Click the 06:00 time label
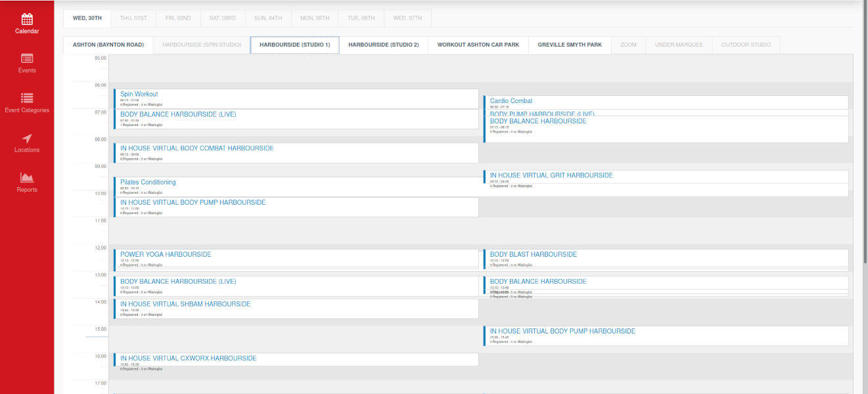The width and height of the screenshot is (868, 394). pyautogui.click(x=100, y=85)
